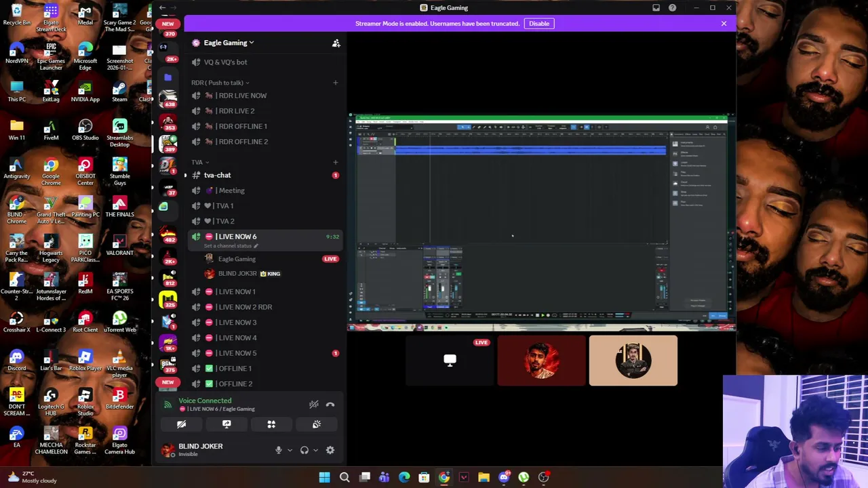
Task: Open File Explorer from the taskbar
Action: (484, 477)
